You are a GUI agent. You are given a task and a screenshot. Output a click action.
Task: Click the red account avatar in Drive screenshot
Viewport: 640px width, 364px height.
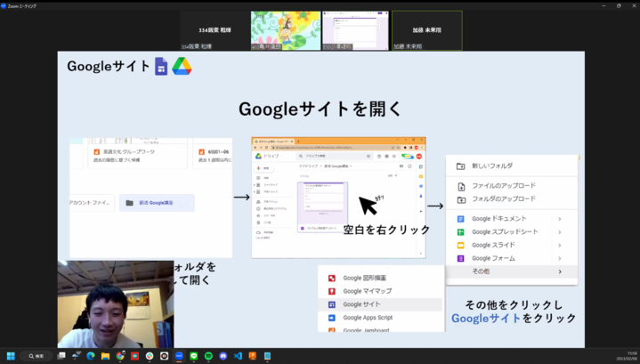pos(418,157)
